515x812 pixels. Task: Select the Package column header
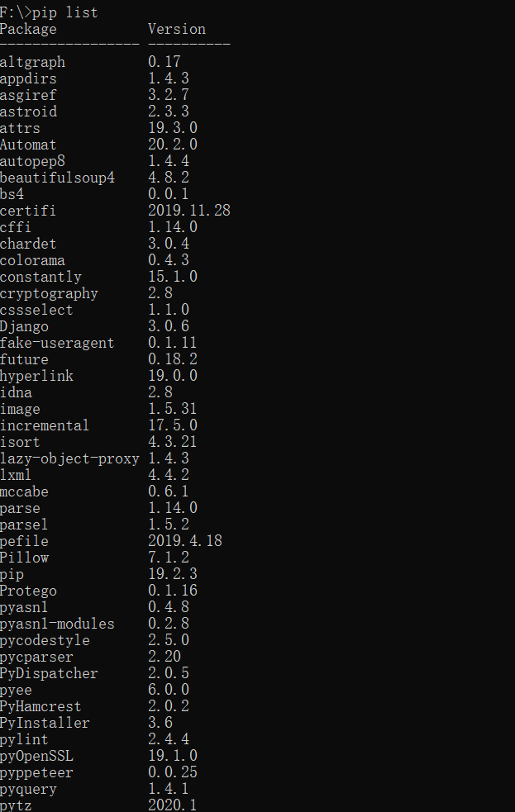pos(28,30)
